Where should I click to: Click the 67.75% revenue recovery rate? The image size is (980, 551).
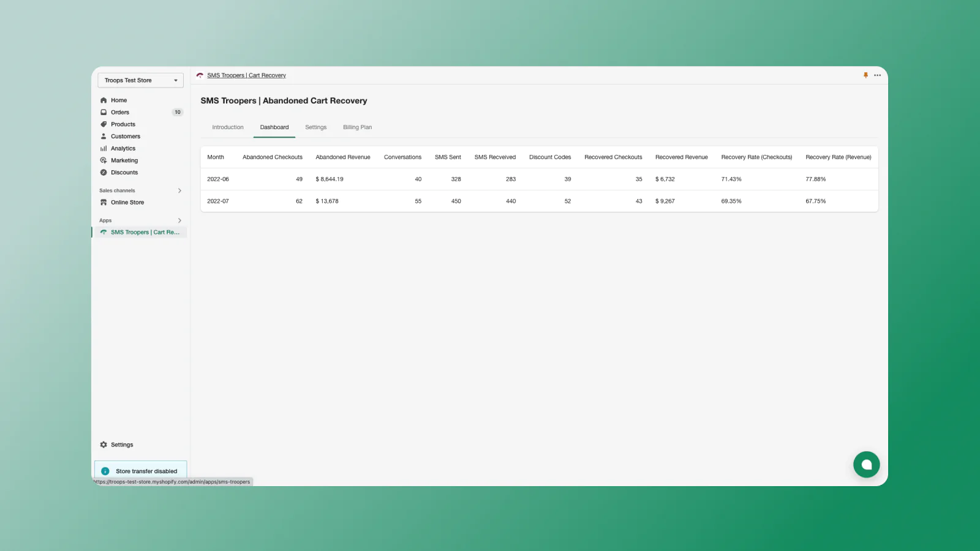pyautogui.click(x=816, y=201)
